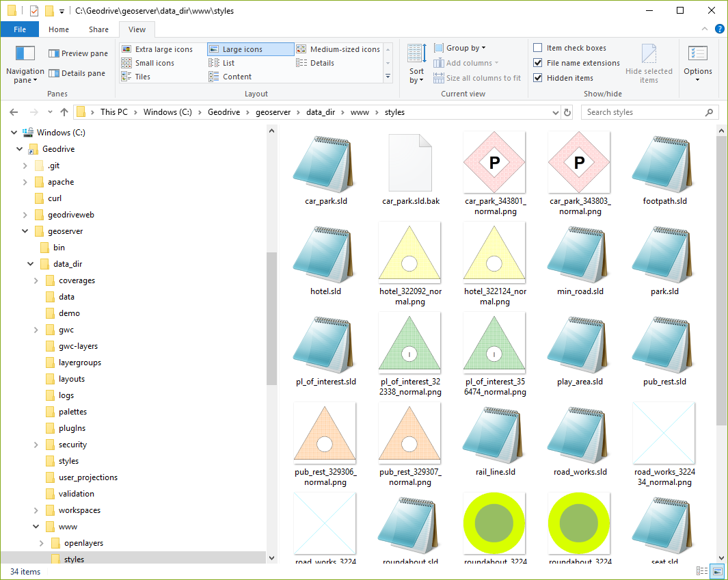Image resolution: width=728 pixels, height=580 pixels.
Task: Open folder Options
Action: click(697, 64)
